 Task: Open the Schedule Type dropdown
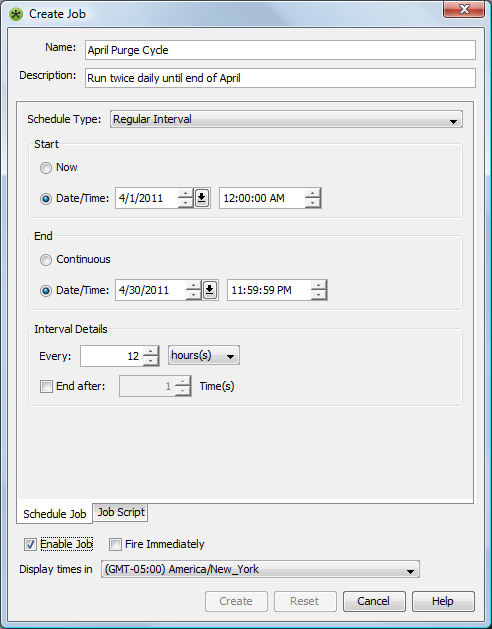point(286,120)
